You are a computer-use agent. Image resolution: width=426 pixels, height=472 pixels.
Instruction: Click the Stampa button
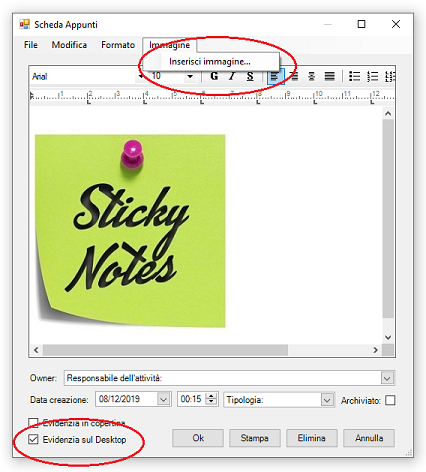coord(255,438)
